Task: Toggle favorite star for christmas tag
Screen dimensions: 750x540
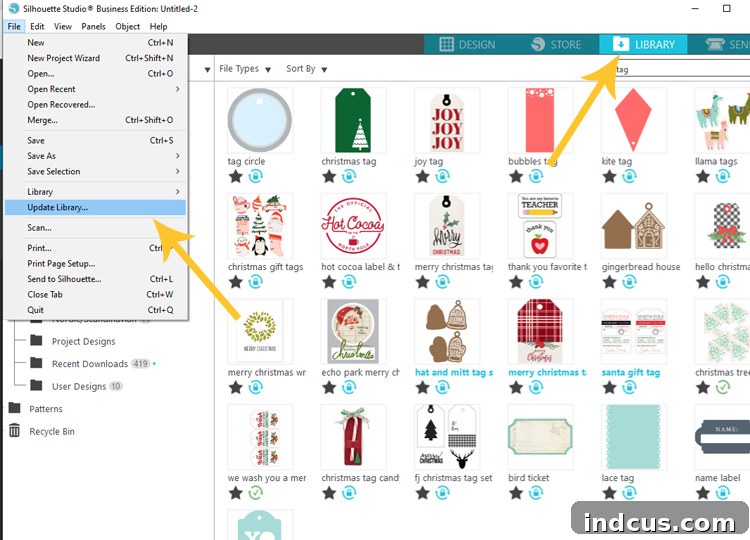Action: 329,176
